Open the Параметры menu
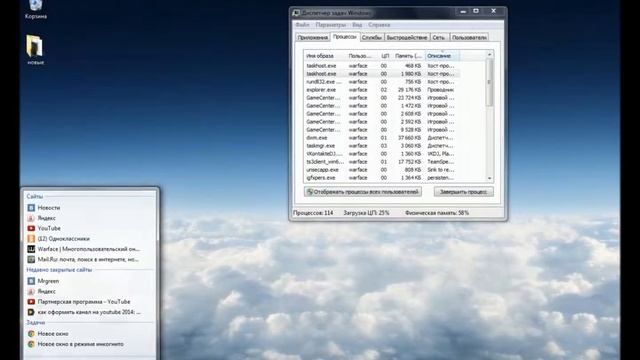This screenshot has height=360, width=640. (331, 25)
